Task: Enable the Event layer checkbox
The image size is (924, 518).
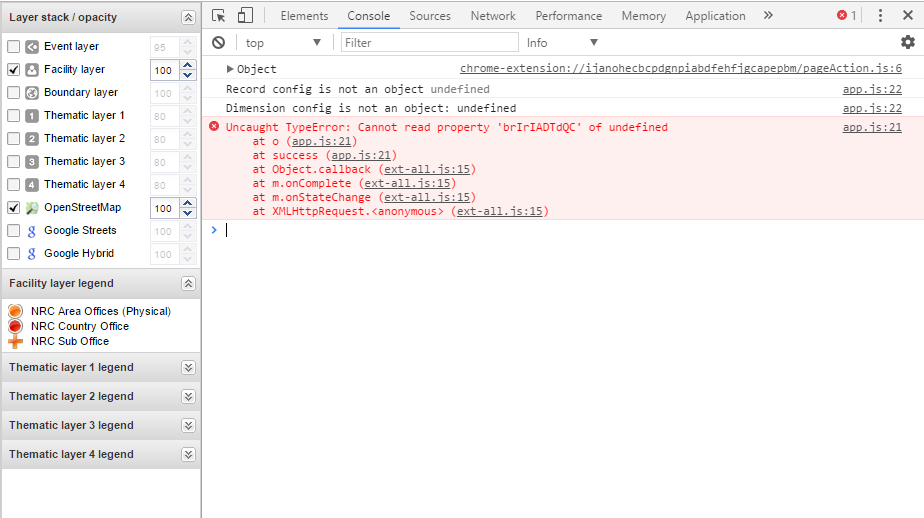Action: tap(14, 47)
